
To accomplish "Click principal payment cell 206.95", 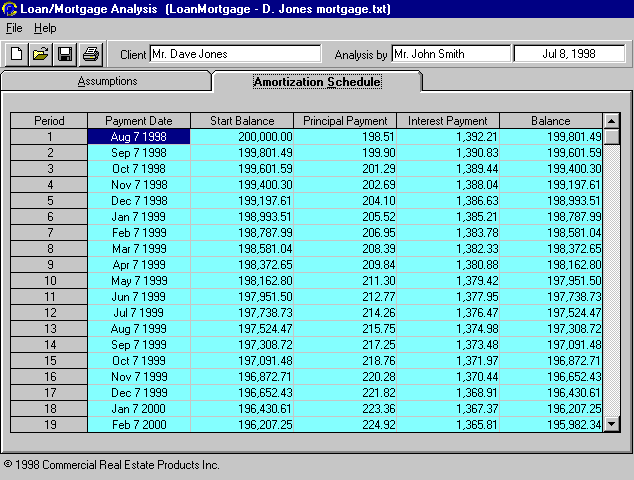I will point(345,233).
